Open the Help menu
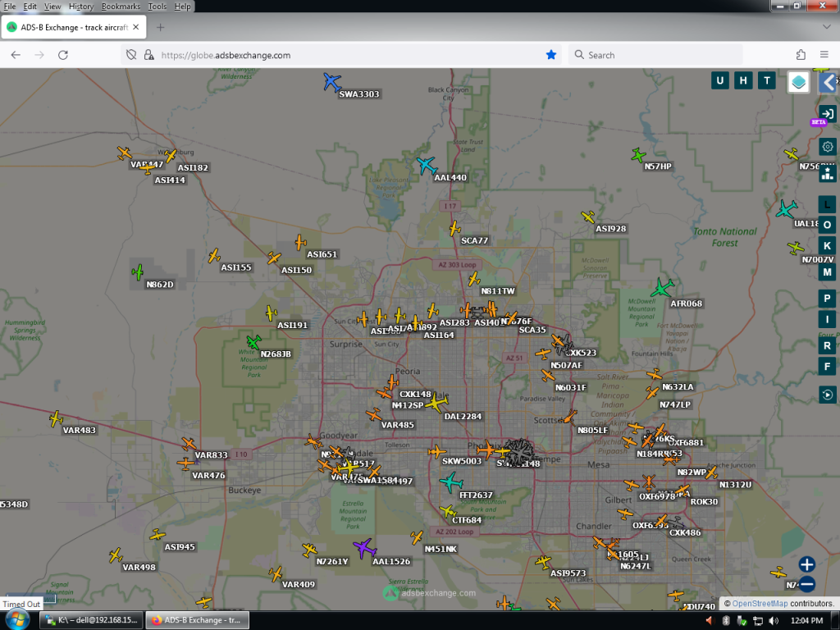 tap(182, 7)
